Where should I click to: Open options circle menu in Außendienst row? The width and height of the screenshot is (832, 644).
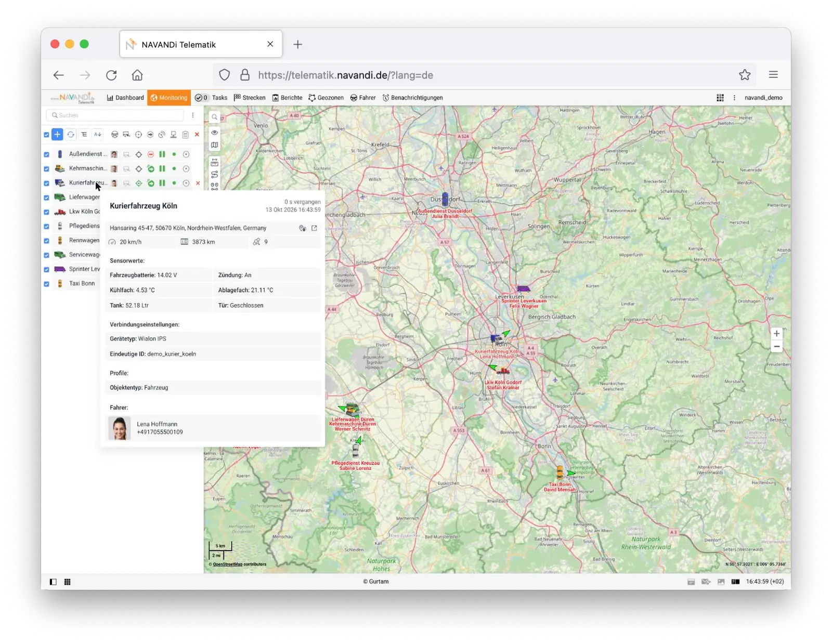point(186,154)
